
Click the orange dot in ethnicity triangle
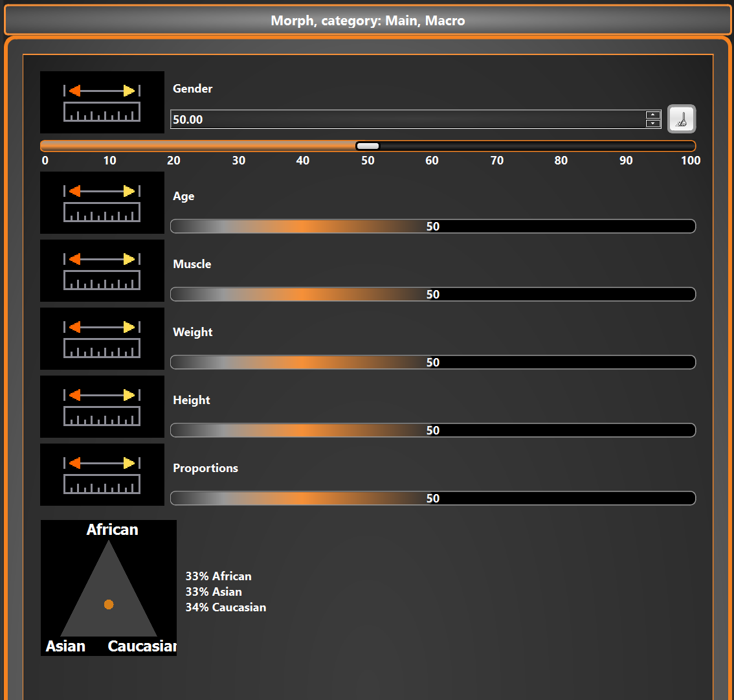coord(109,604)
